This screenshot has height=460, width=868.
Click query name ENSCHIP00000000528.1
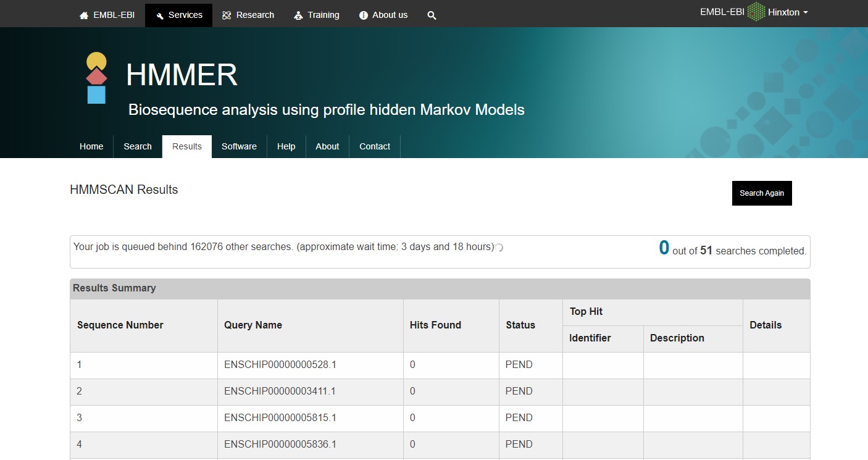tap(280, 364)
